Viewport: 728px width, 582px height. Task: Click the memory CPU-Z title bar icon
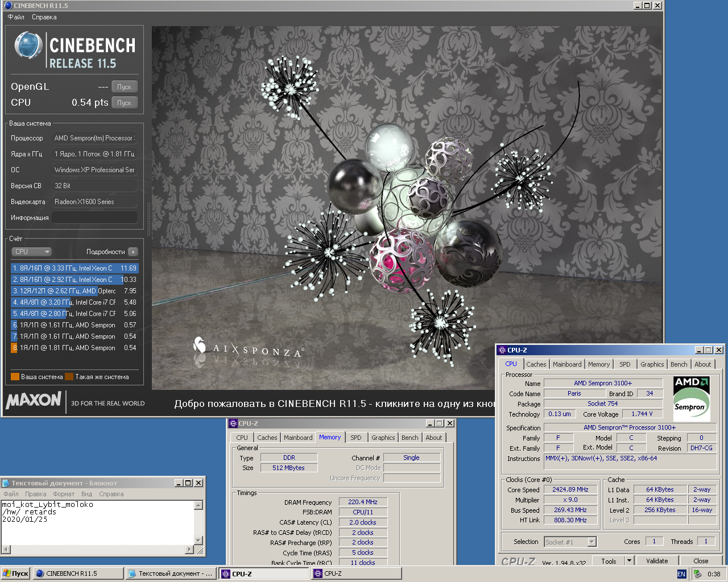click(x=233, y=423)
